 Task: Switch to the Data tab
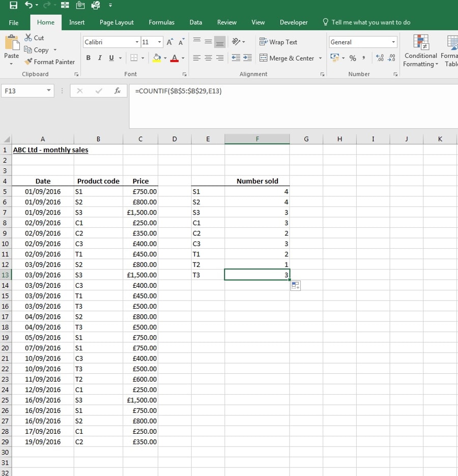tap(195, 22)
